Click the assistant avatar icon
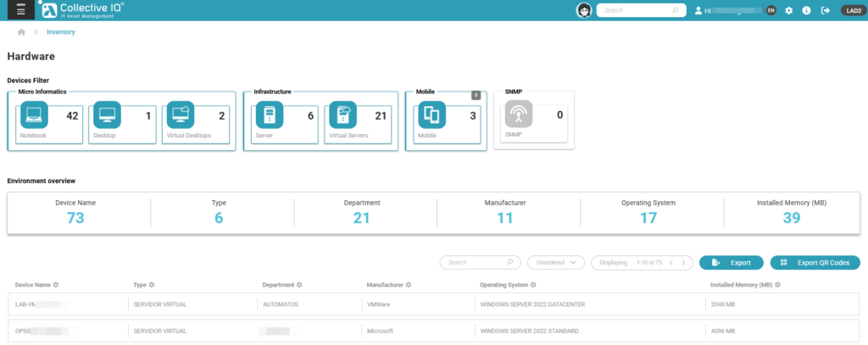868x345 pixels. pos(583,10)
